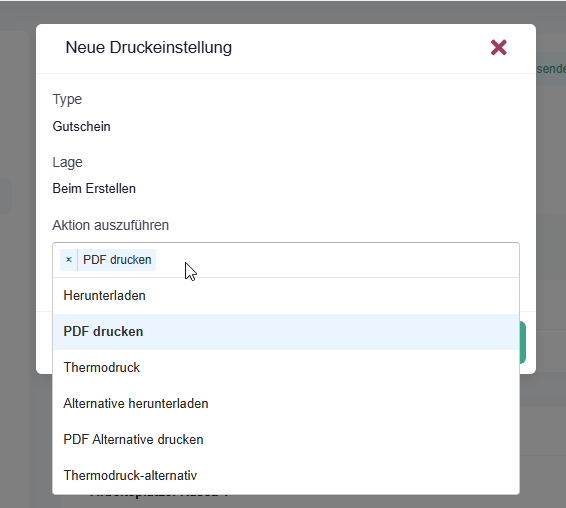Screen dimensions: 566x508
Task: Click the Gutschein type value
Action: [82, 126]
